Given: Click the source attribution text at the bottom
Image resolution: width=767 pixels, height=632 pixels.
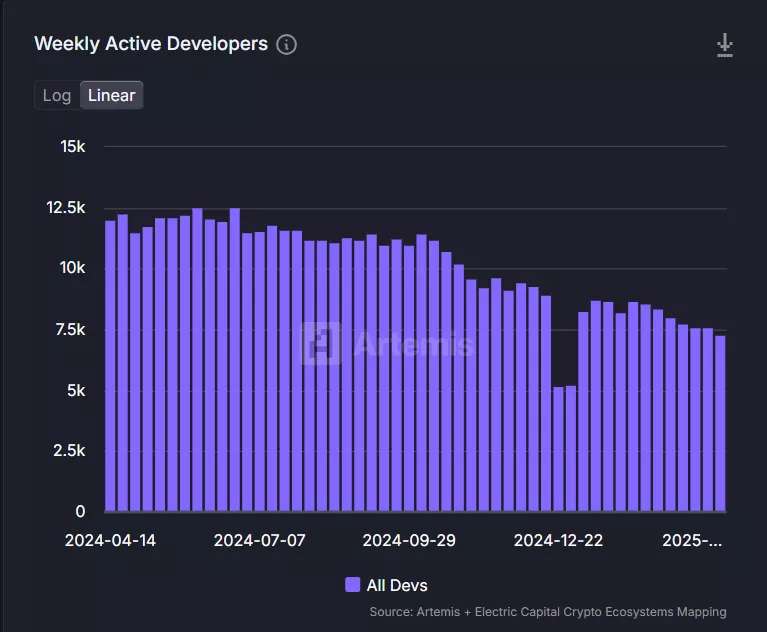Looking at the screenshot, I should [547, 612].
